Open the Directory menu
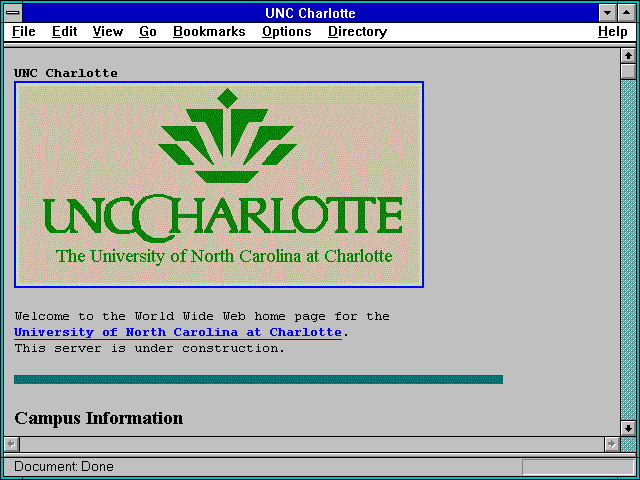The width and height of the screenshot is (640, 480). tap(358, 32)
